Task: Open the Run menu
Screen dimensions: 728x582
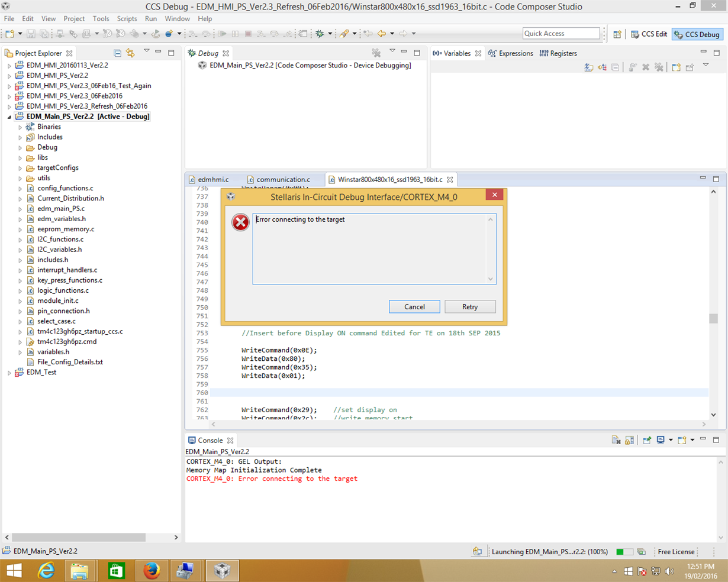Action: pos(151,19)
